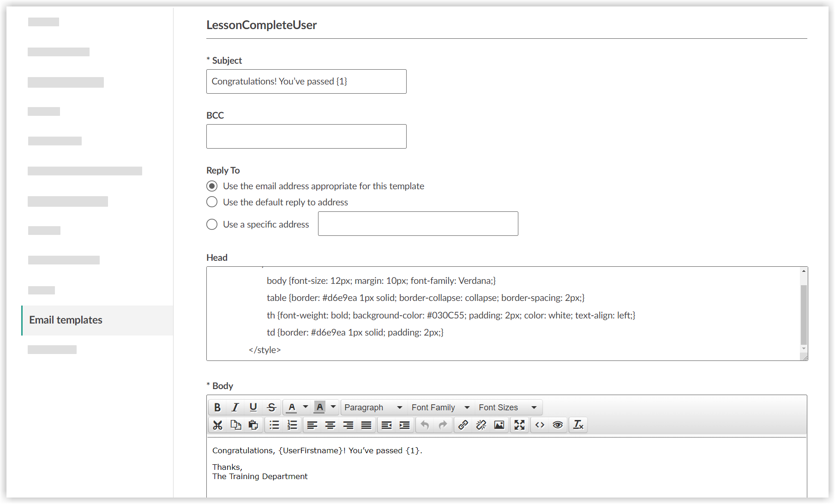Apply italic formatting
The image size is (835, 504).
[x=235, y=407]
